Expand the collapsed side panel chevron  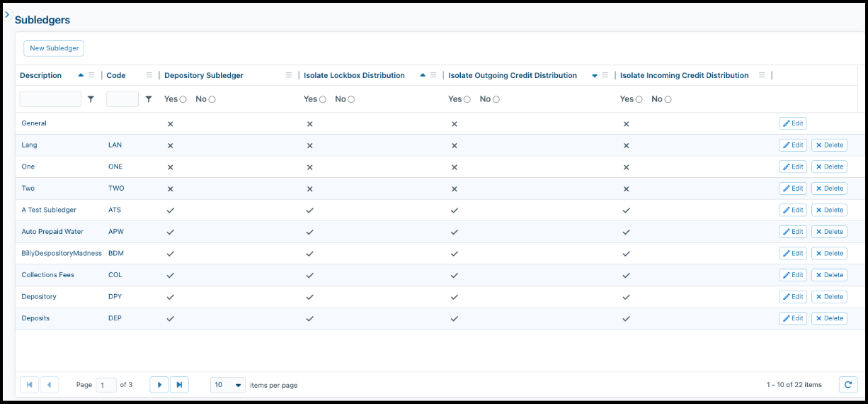(x=7, y=14)
